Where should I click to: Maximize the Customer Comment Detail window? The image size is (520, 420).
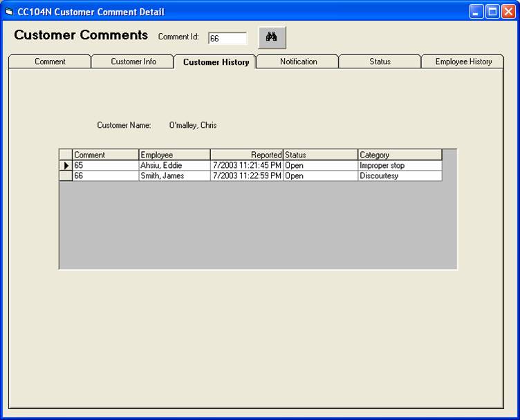tap(492, 12)
